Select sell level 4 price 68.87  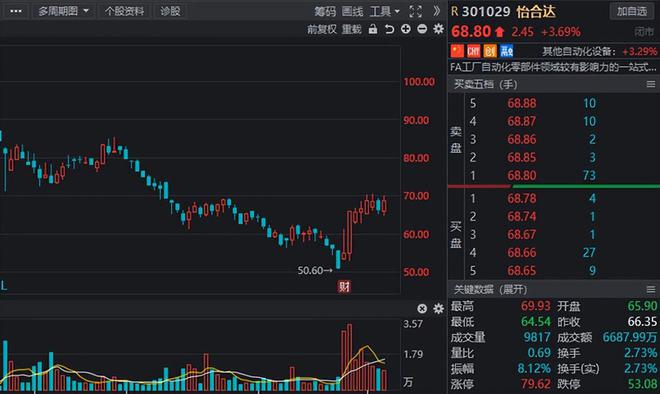tap(522, 121)
